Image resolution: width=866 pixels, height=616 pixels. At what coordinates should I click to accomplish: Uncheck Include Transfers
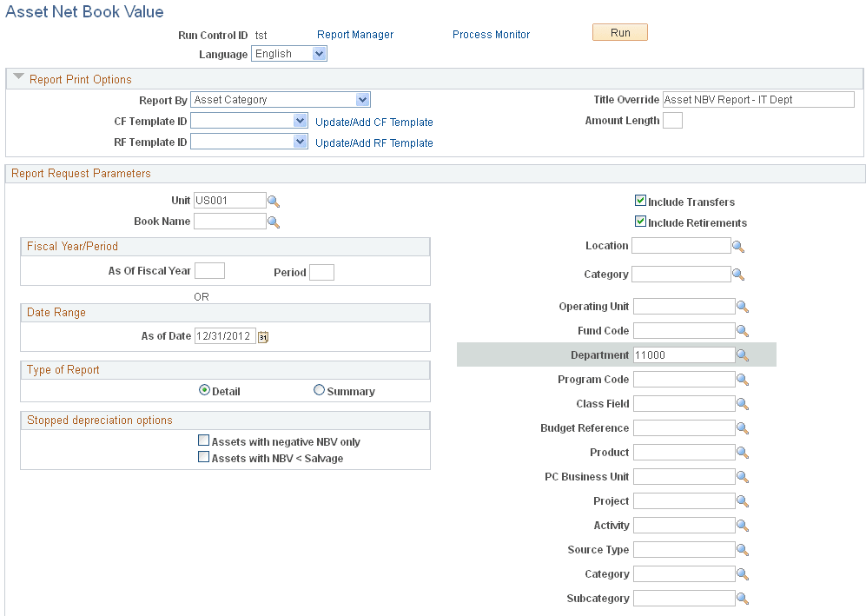pyautogui.click(x=640, y=200)
